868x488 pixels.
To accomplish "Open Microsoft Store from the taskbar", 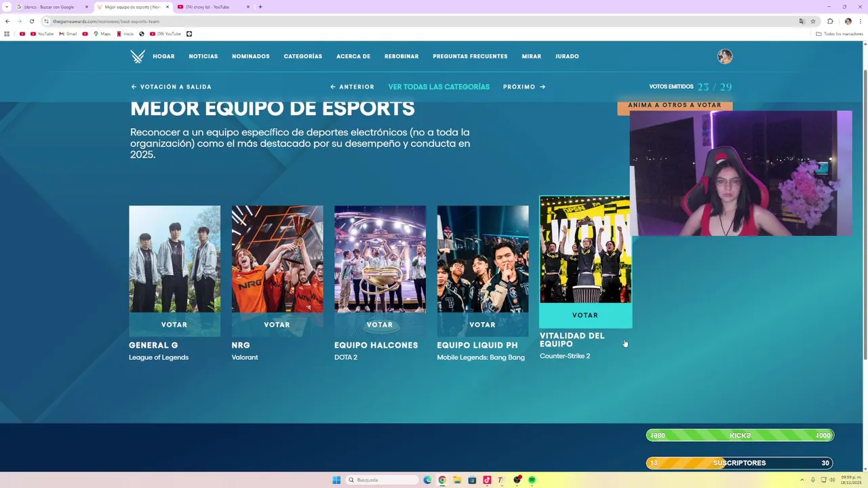I will (472, 480).
